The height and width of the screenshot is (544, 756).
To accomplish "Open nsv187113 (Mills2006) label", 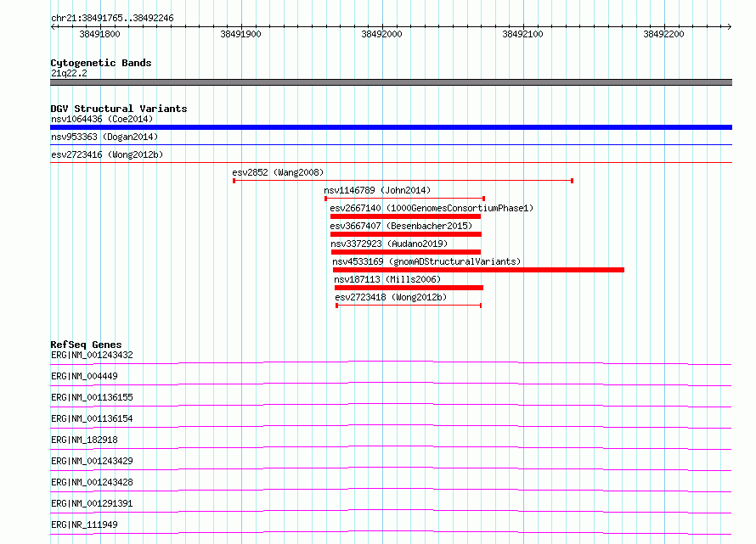I will tap(387, 279).
